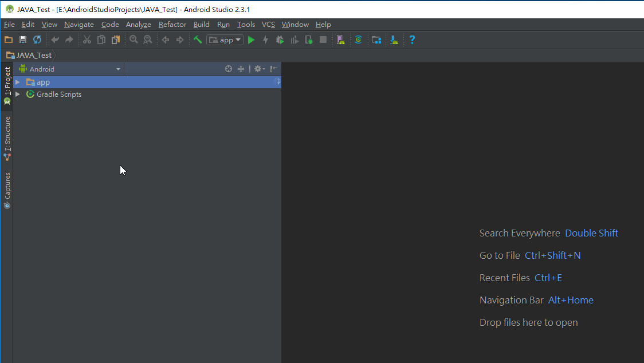Open project panel gear settings

point(259,69)
